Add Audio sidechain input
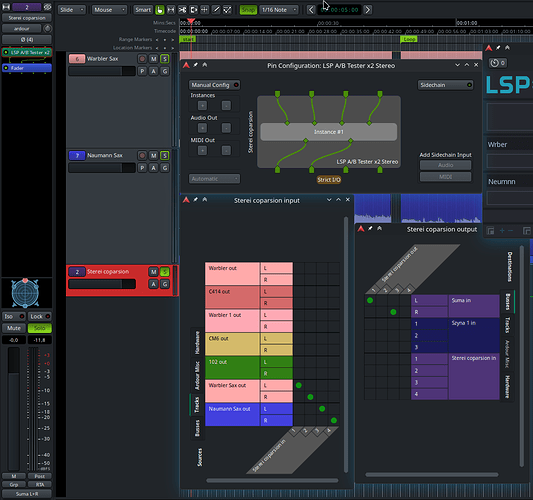The height and width of the screenshot is (500, 533). coord(445,165)
